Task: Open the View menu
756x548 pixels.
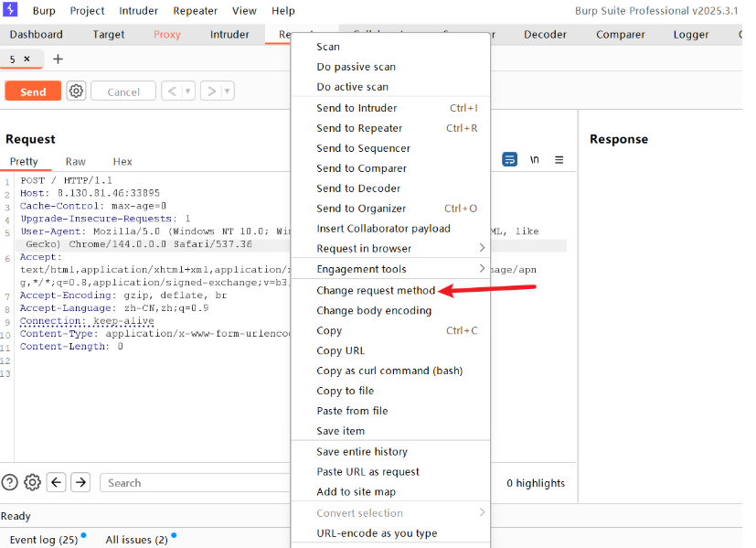Action: click(244, 11)
